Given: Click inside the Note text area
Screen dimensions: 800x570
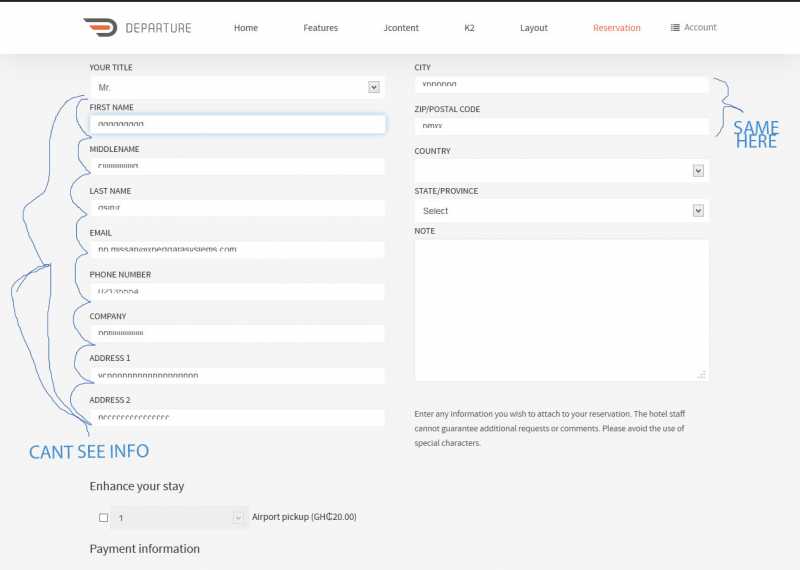Looking at the screenshot, I should point(561,310).
